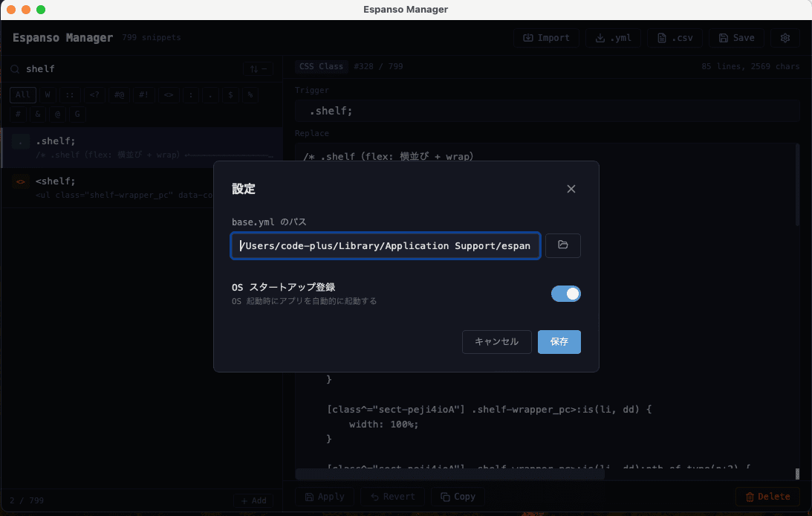Click the Replace editor vertical scrollbar

click(x=797, y=185)
